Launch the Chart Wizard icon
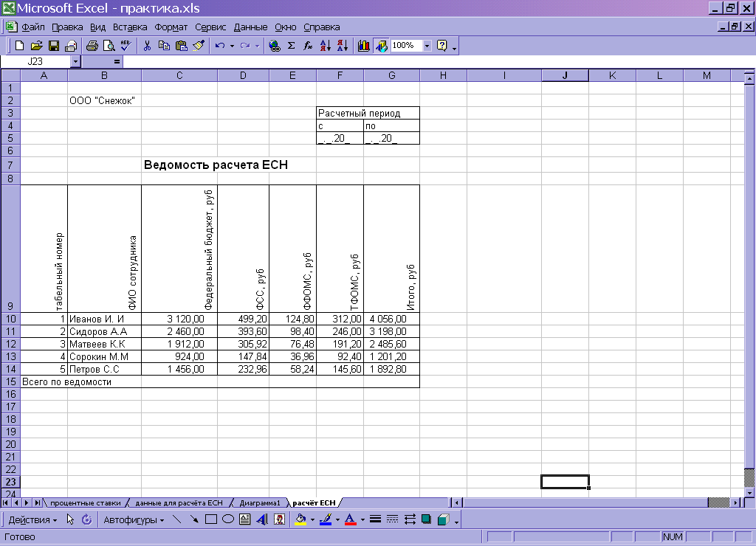756x546 pixels. pyautogui.click(x=364, y=46)
